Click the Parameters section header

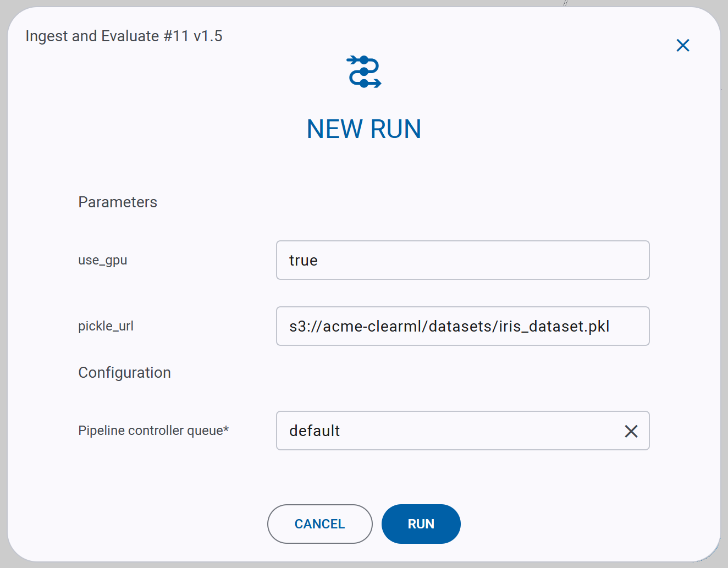(118, 202)
